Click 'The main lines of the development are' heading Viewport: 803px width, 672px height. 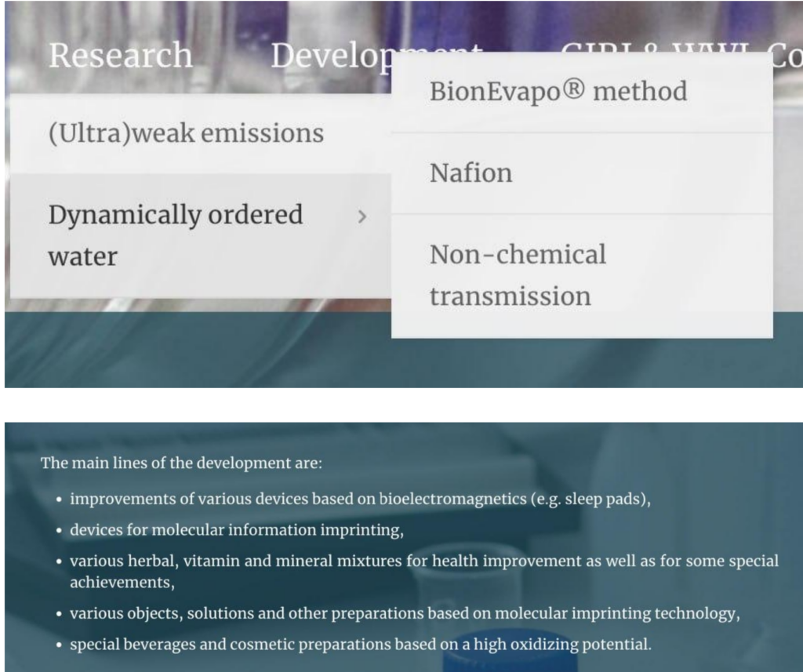coord(181,463)
